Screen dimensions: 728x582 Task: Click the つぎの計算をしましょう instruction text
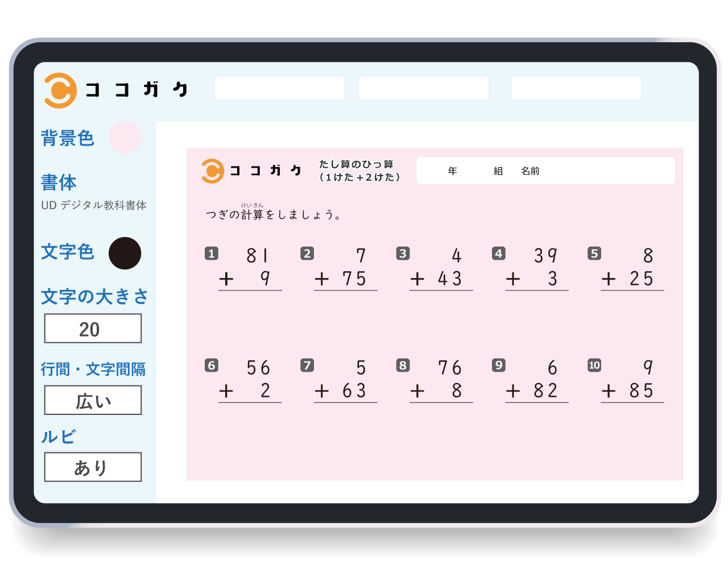coord(273,214)
